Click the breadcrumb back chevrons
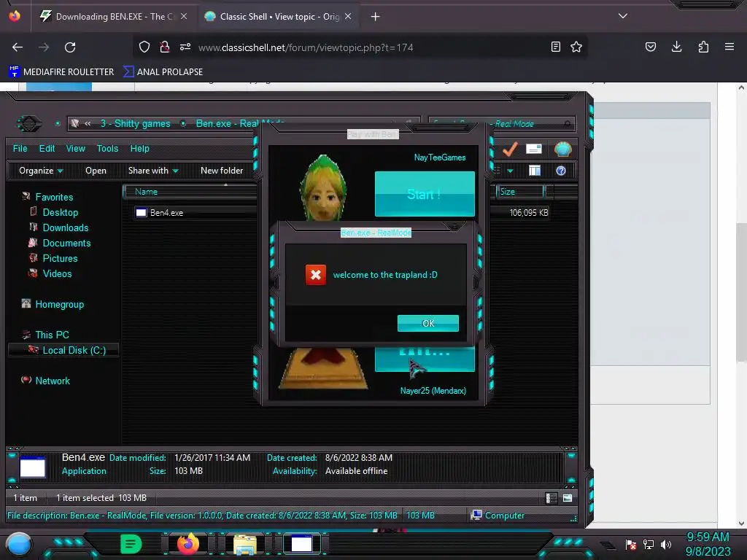The width and height of the screenshot is (747, 560). point(88,123)
